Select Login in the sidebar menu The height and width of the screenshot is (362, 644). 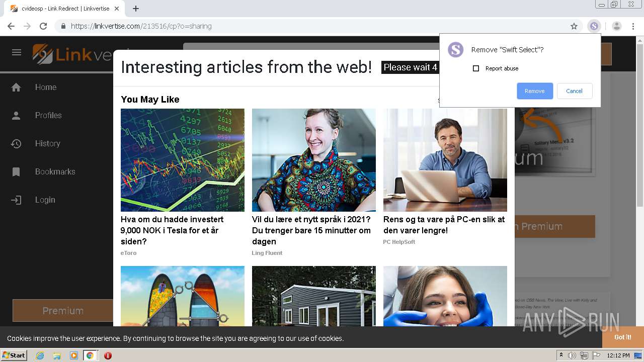45,200
